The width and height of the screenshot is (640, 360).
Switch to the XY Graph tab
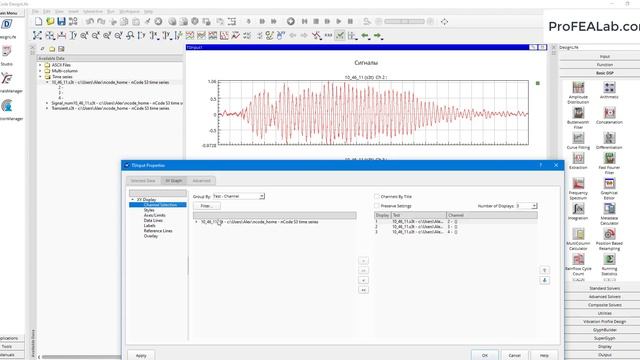(174, 181)
